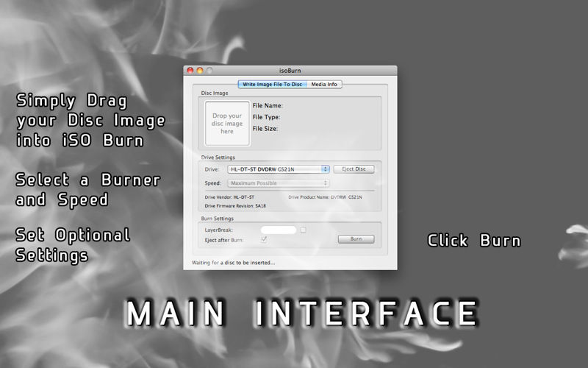Click the isoBurn window title
The height and width of the screenshot is (368, 588).
[290, 71]
